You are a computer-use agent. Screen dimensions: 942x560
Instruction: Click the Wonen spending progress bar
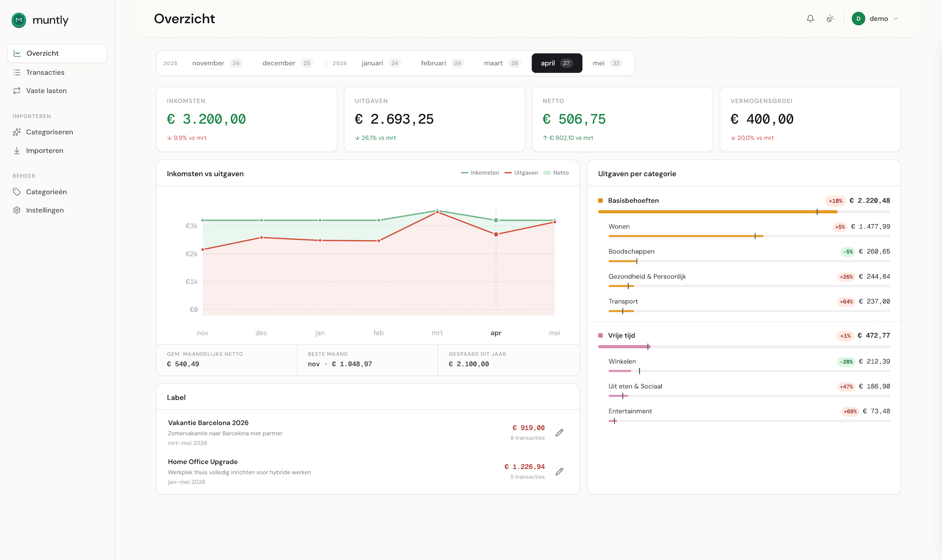click(749, 236)
